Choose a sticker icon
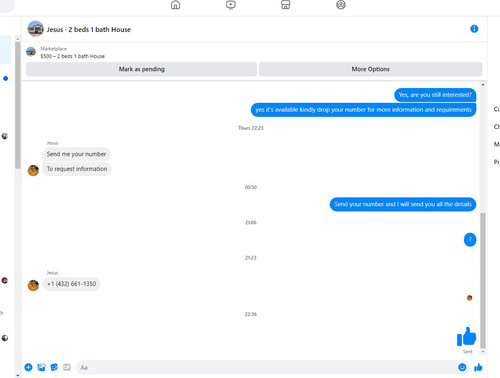500x378 pixels. [54, 367]
